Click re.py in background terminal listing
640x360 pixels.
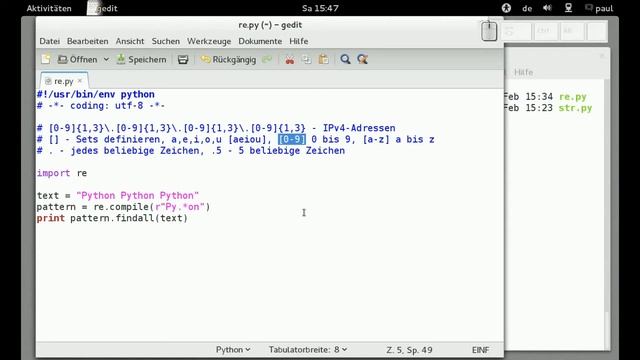pos(573,97)
